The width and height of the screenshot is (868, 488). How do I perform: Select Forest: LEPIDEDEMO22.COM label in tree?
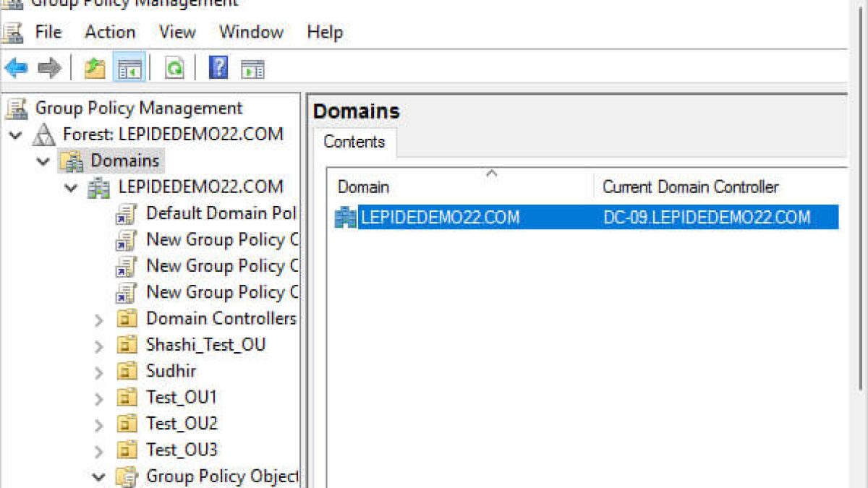[x=173, y=134]
